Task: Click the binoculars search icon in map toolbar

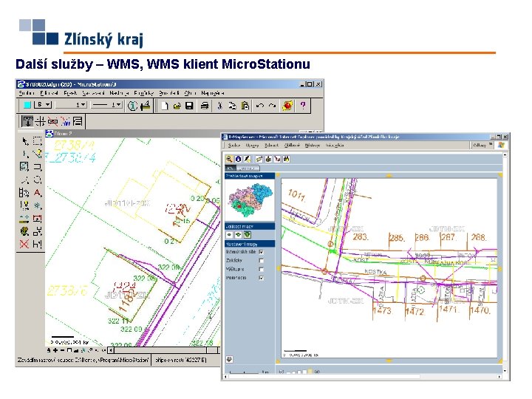Action: [287, 159]
